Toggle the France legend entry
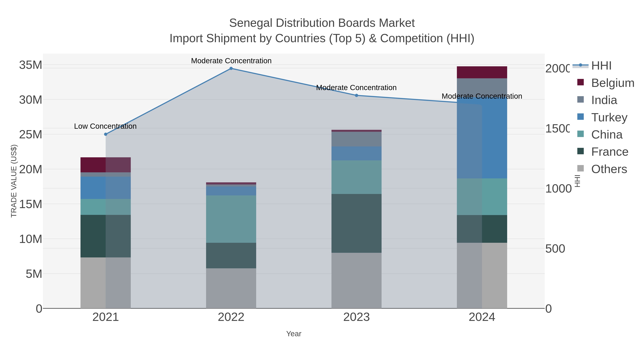 pos(602,152)
